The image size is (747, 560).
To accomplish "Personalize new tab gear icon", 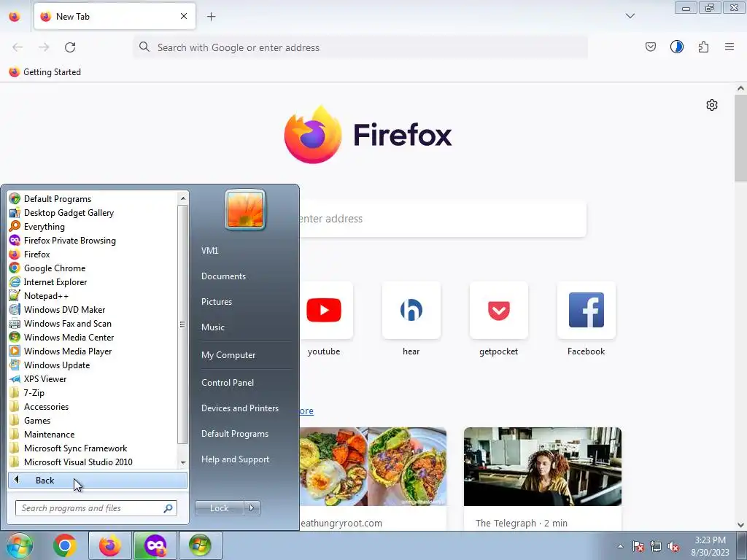I will coord(712,105).
